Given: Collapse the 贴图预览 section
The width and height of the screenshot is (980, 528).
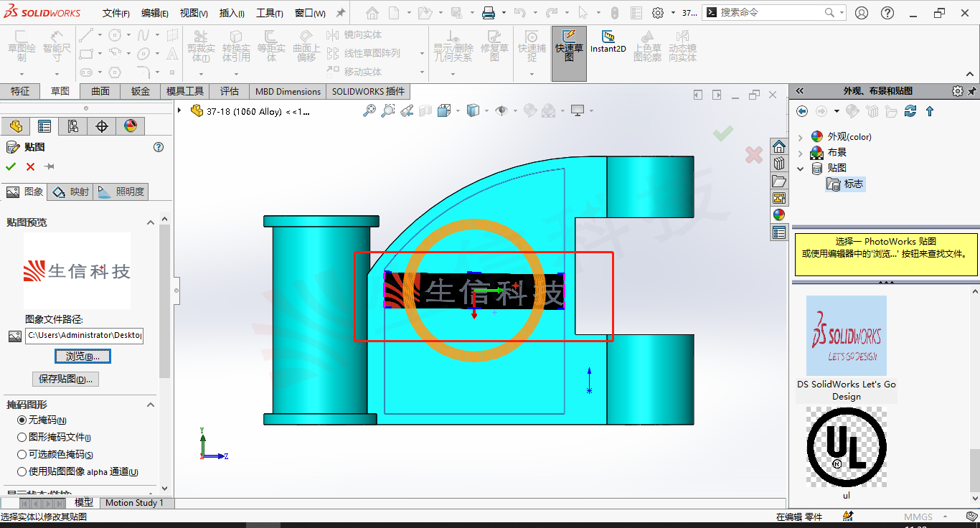Looking at the screenshot, I should tap(151, 222).
